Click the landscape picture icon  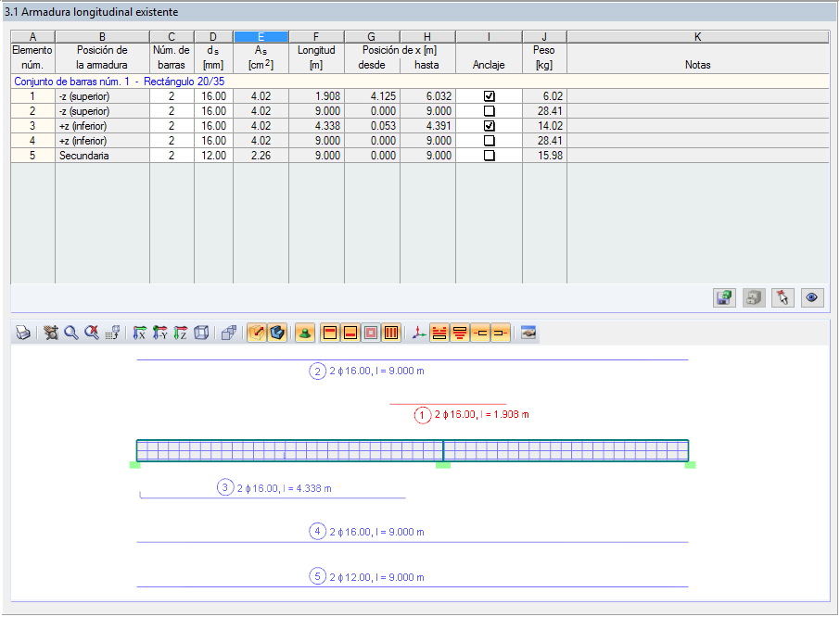(528, 333)
